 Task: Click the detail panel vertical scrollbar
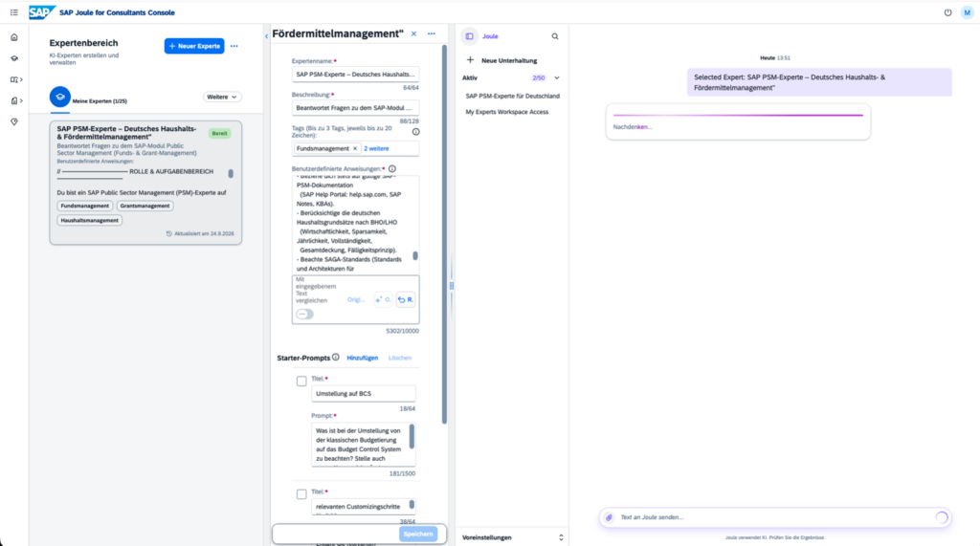(444, 234)
